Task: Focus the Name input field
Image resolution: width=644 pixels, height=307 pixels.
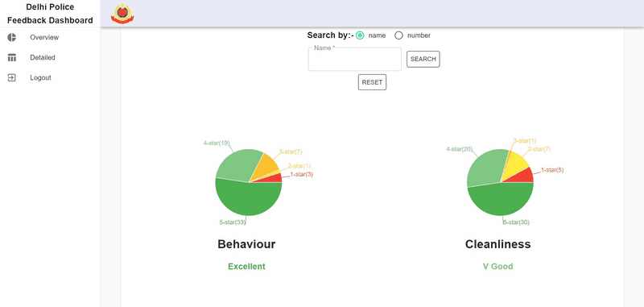Action: [x=355, y=59]
